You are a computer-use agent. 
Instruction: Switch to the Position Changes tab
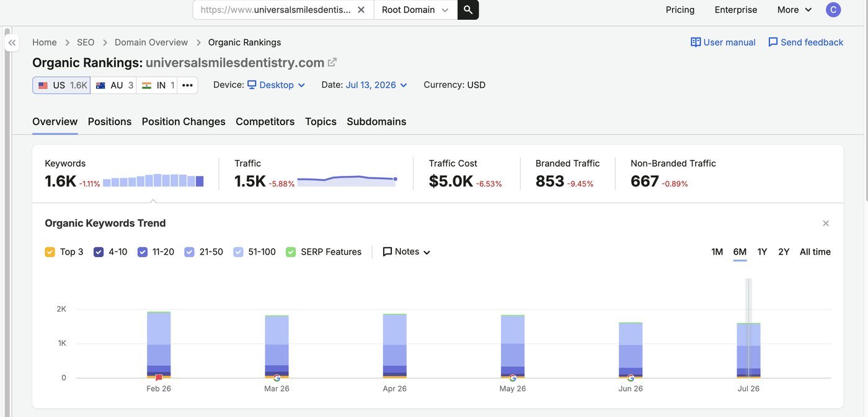pos(184,121)
